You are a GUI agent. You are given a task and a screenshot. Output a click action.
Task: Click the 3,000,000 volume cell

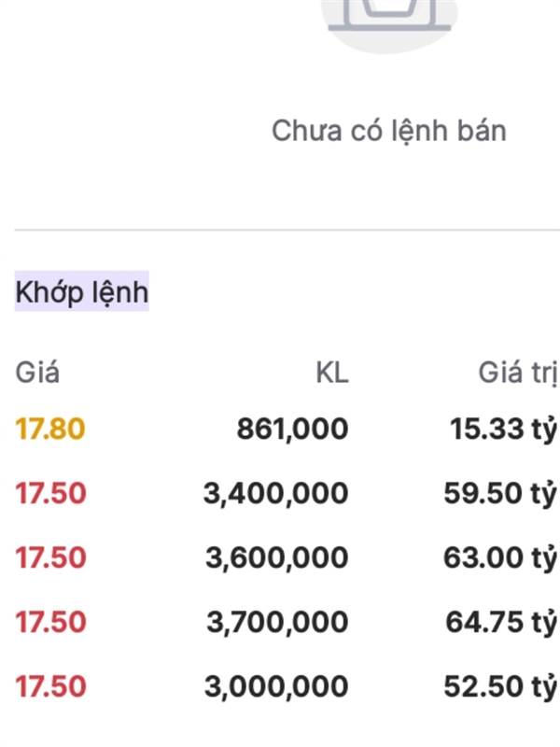pos(276,686)
